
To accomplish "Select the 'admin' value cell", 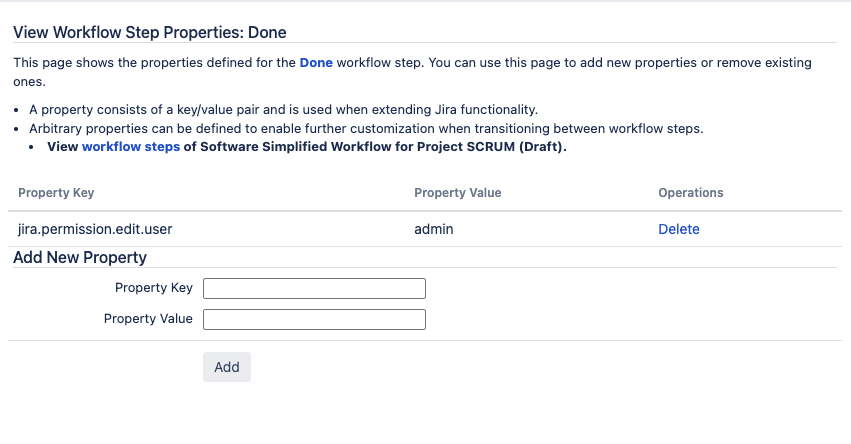I will coord(433,229).
